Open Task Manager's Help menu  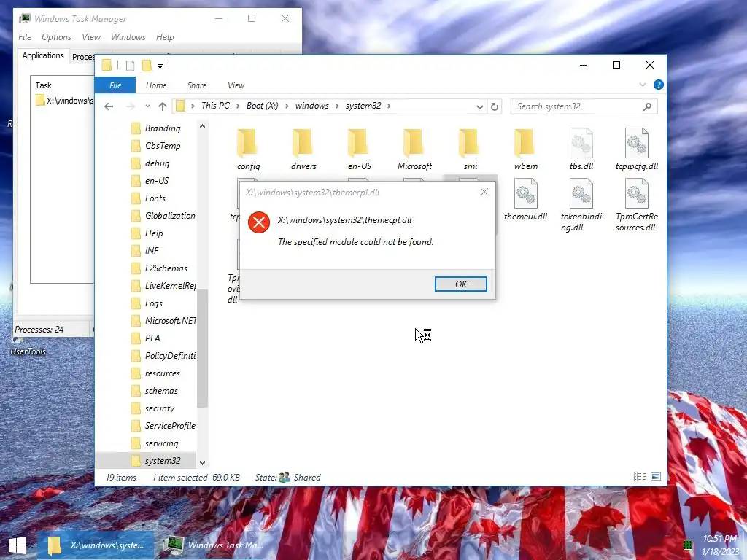pos(165,36)
